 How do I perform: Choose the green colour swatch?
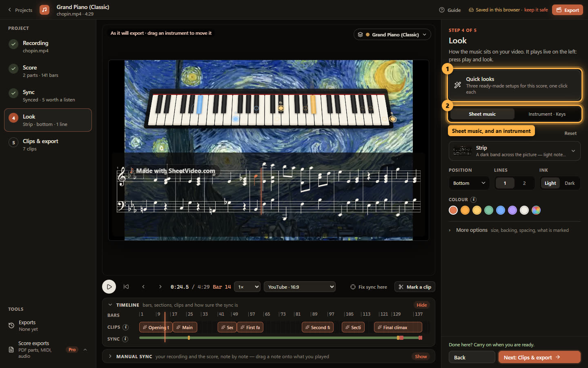[x=489, y=210]
